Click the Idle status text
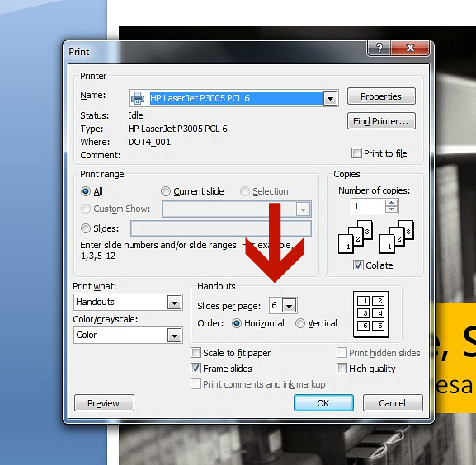Viewport: 476px width, 465px height. [135, 115]
